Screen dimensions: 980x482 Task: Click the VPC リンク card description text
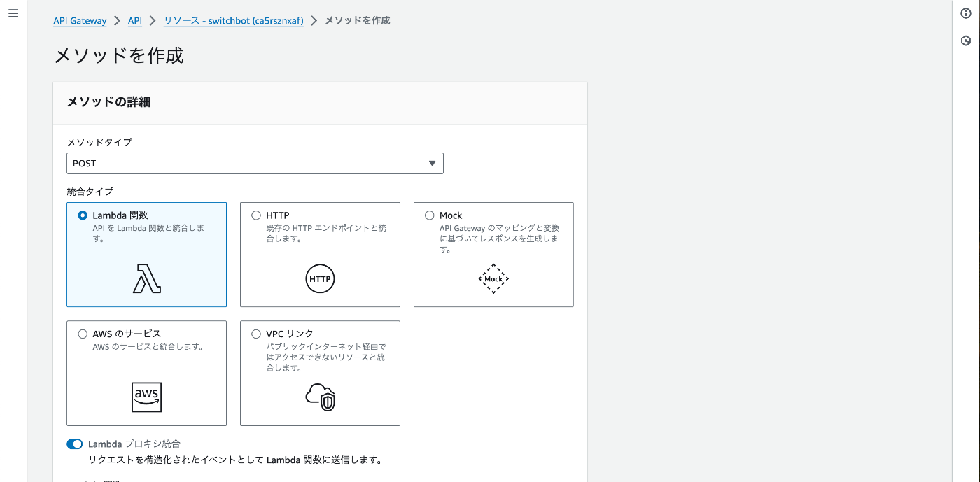tap(326, 357)
